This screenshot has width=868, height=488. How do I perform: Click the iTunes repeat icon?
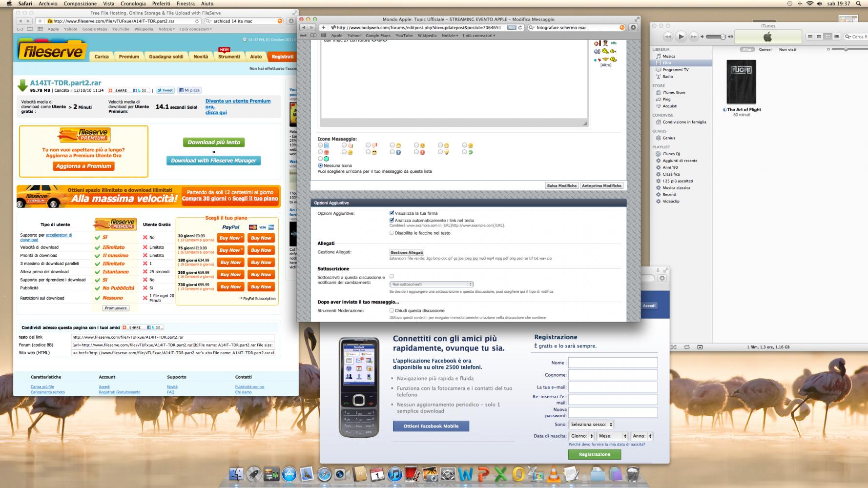(687, 347)
